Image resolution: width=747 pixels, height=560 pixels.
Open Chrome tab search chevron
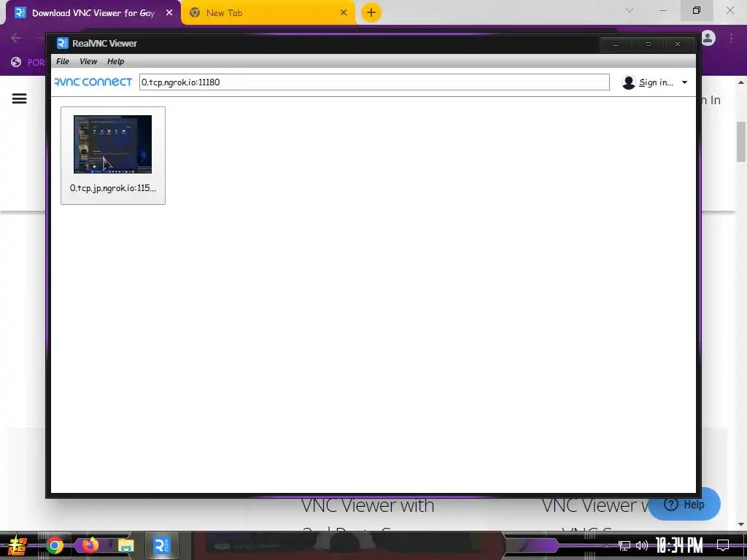pos(630,10)
